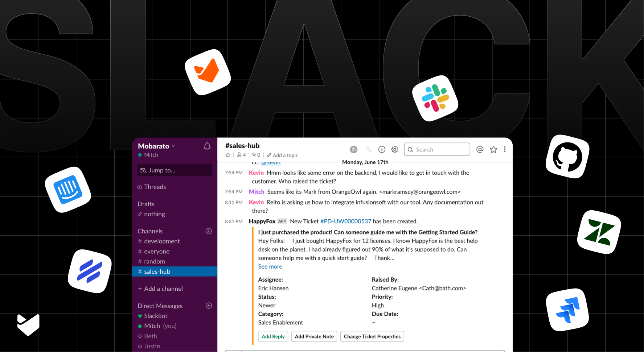Expand the ticket details with See more
Screen dimensions: 644x352
270,266
